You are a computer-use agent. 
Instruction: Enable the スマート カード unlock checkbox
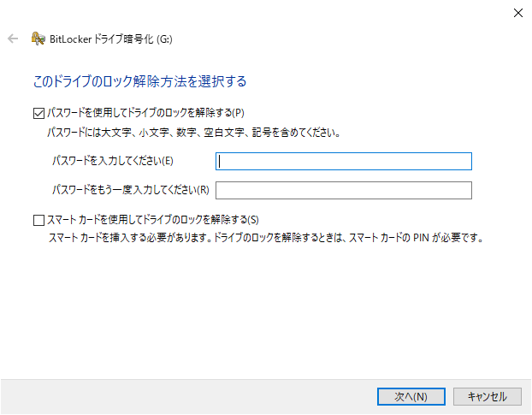[x=38, y=220]
